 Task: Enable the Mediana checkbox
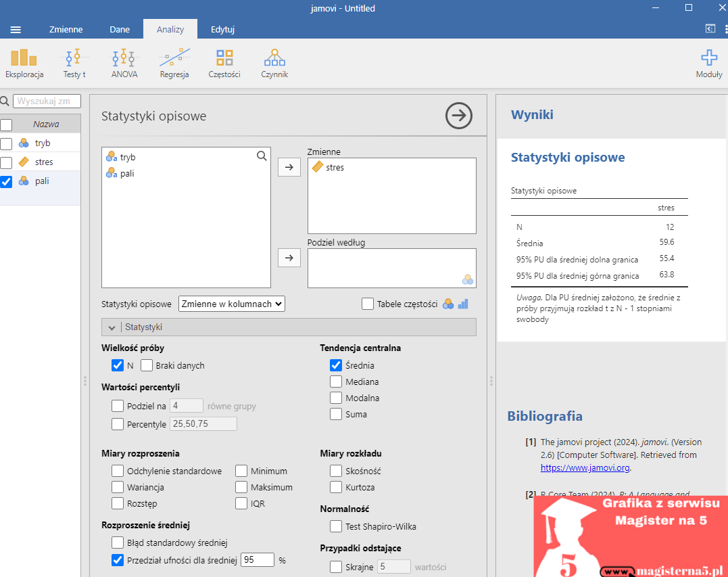click(336, 382)
